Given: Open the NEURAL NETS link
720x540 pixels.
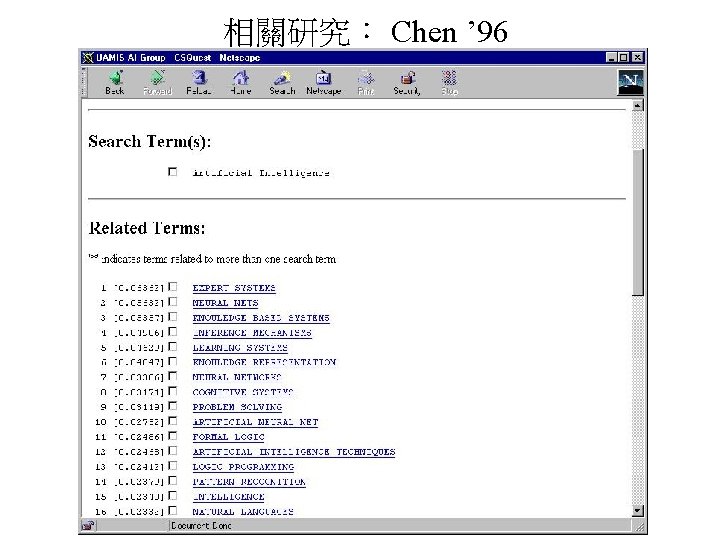Looking at the screenshot, I should click(225, 303).
